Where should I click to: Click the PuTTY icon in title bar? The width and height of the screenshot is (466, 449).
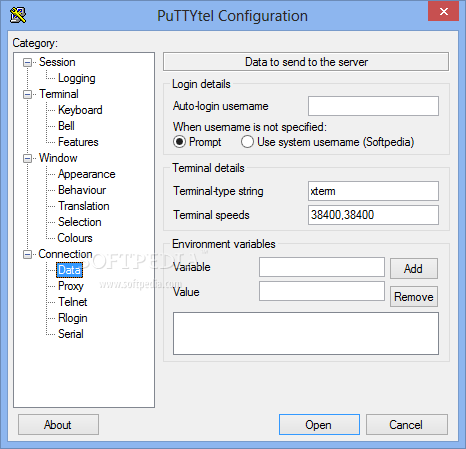[18, 15]
